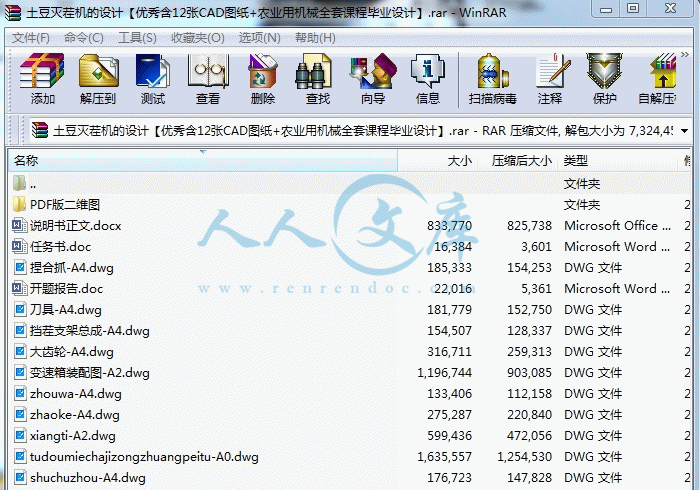Click packed size value 903,085

point(529,373)
